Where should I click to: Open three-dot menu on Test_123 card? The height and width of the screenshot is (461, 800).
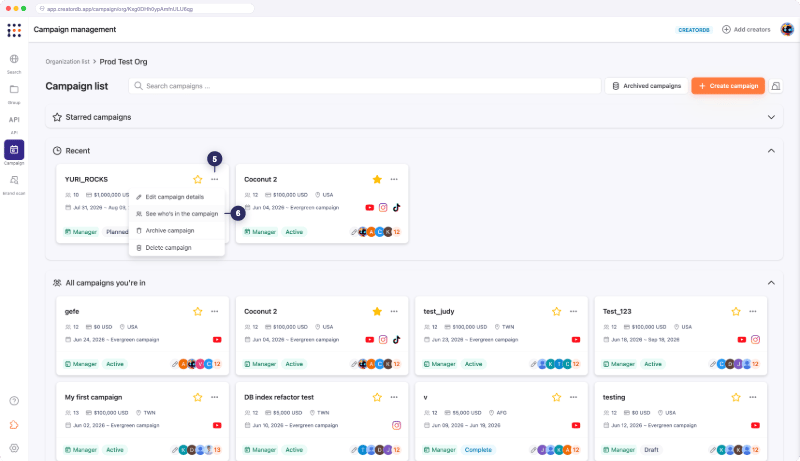753,312
